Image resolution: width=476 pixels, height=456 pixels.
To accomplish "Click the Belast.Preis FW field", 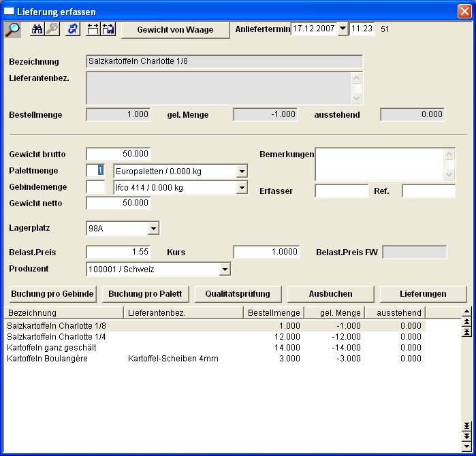I will pos(415,252).
